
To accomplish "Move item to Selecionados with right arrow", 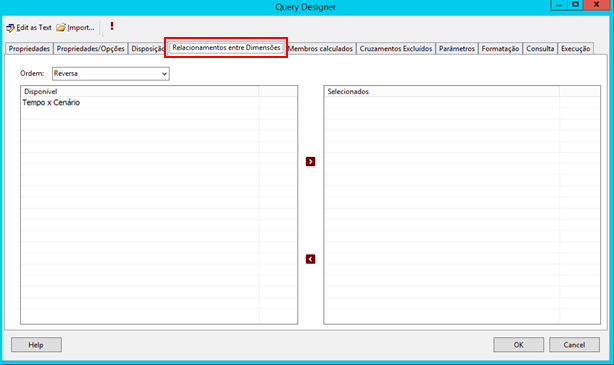I will click(311, 161).
